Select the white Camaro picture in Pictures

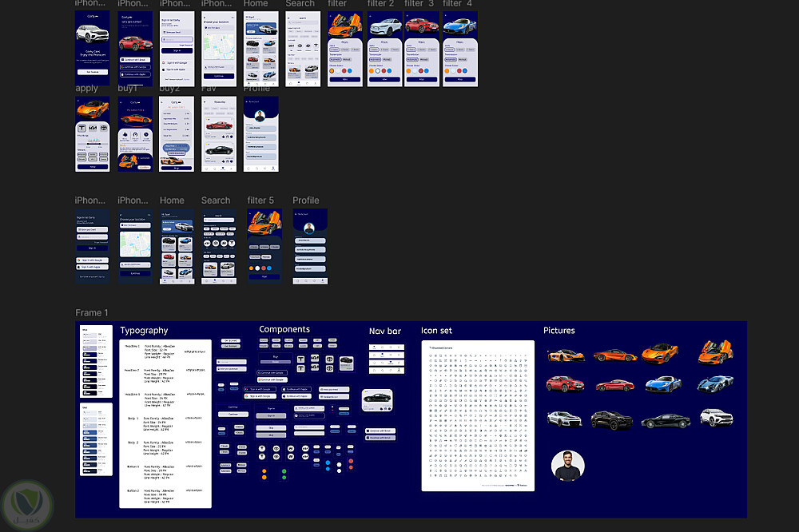[x=565, y=419]
